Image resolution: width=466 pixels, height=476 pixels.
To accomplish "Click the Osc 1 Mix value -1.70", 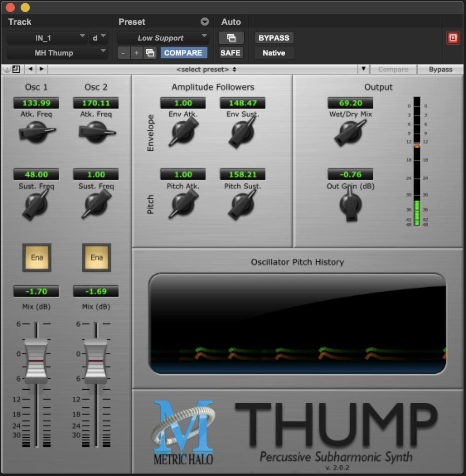I will point(36,291).
